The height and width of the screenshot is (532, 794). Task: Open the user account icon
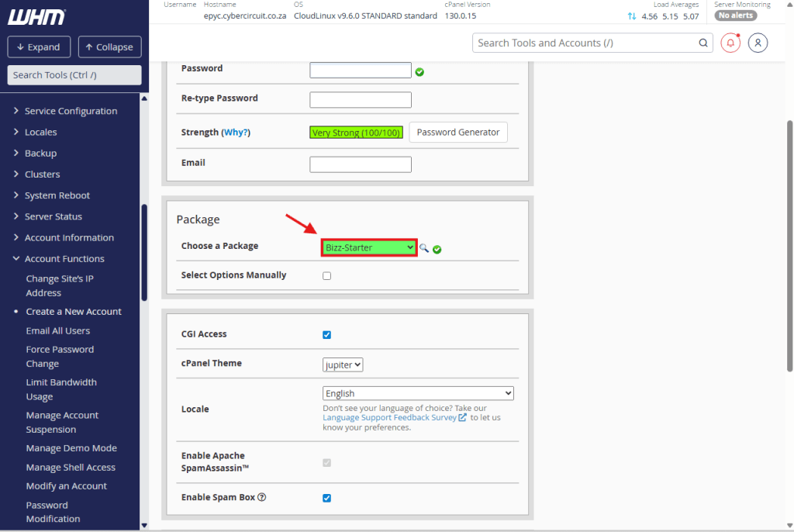758,43
